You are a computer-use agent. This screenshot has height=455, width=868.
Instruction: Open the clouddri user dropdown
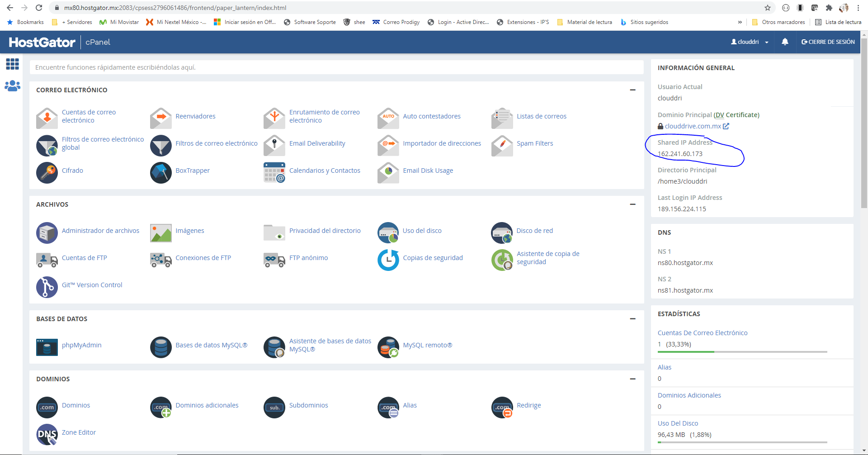click(x=750, y=42)
